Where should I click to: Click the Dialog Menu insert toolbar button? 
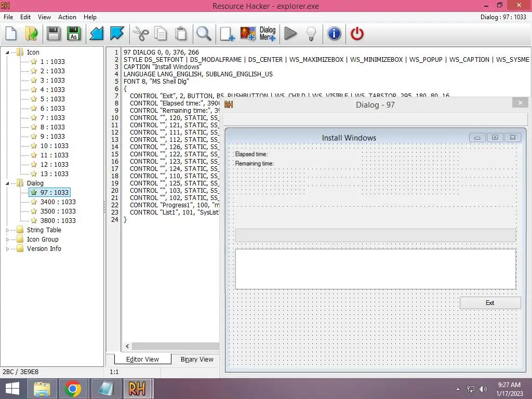(x=268, y=34)
